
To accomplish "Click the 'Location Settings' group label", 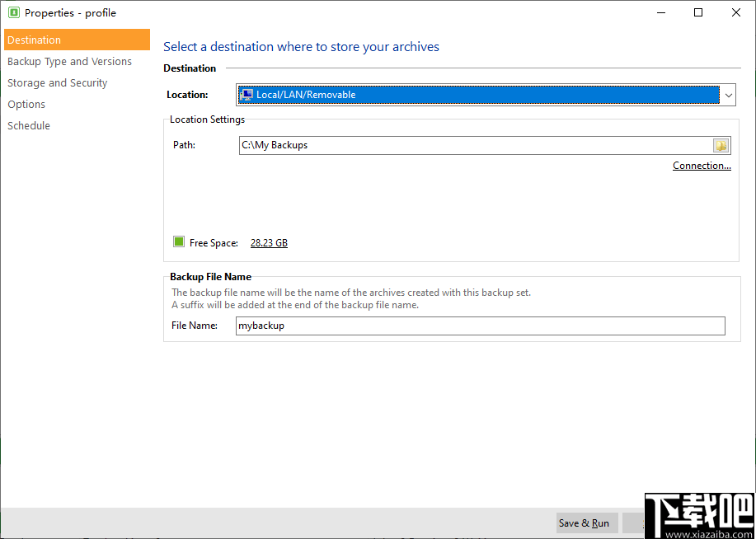I will point(207,119).
